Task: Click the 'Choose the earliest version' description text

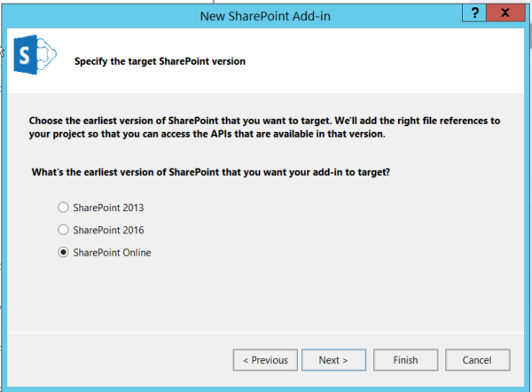Action: click(x=266, y=125)
